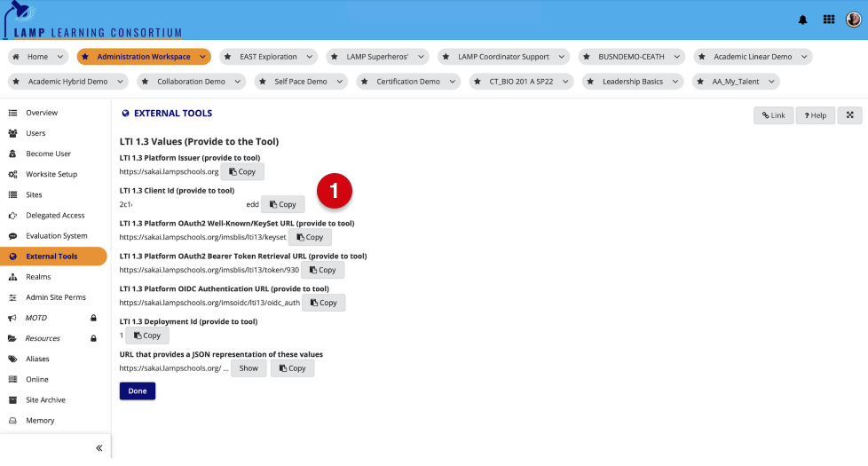Open notifications bell icon
Viewport: 868px width, 466px height.
802,20
